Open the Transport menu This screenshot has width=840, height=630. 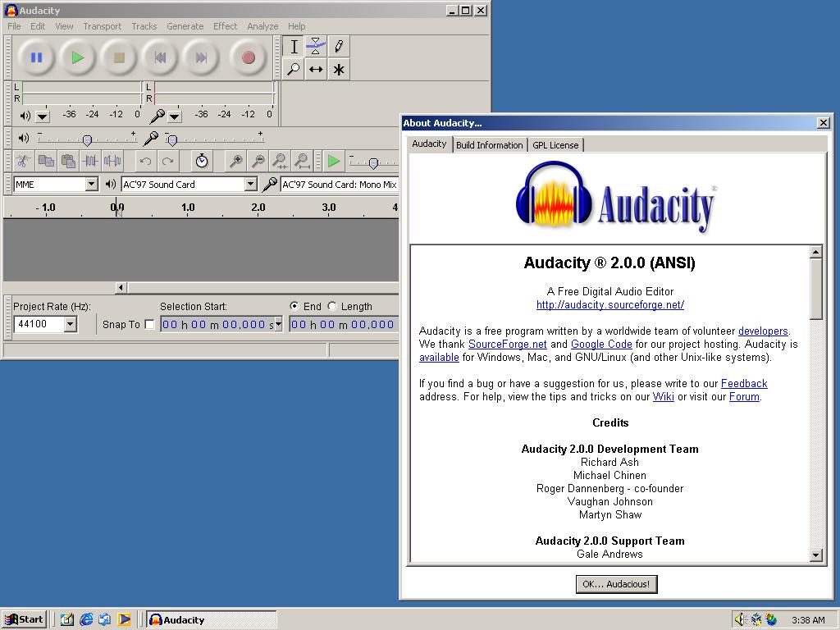tap(103, 26)
